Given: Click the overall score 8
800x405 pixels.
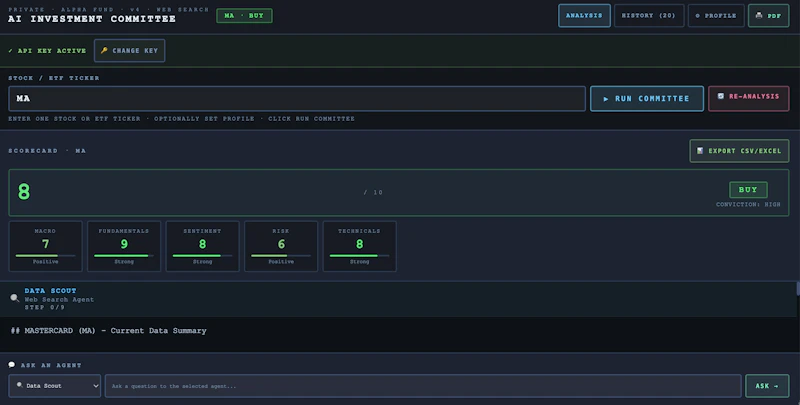Looking at the screenshot, I should 24,192.
